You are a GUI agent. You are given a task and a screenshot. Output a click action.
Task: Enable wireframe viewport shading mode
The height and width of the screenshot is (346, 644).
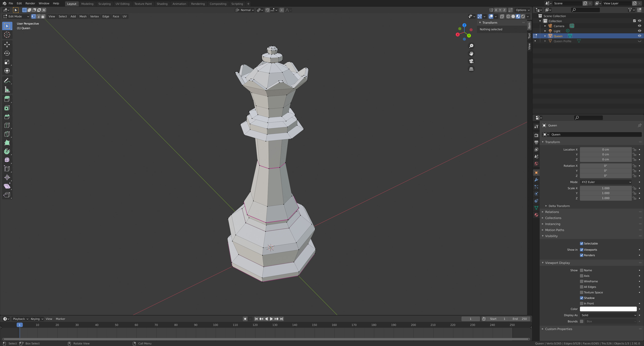pyautogui.click(x=508, y=16)
